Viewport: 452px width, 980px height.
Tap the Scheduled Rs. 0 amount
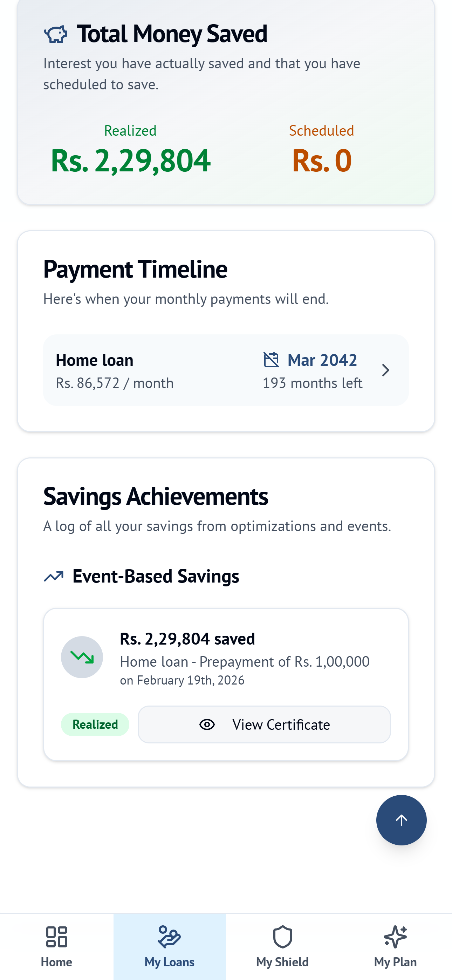point(322,160)
